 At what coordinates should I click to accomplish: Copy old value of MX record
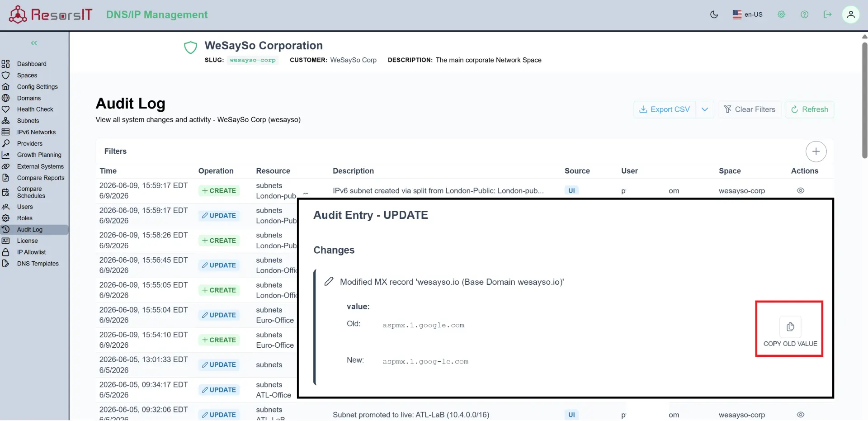tap(790, 327)
